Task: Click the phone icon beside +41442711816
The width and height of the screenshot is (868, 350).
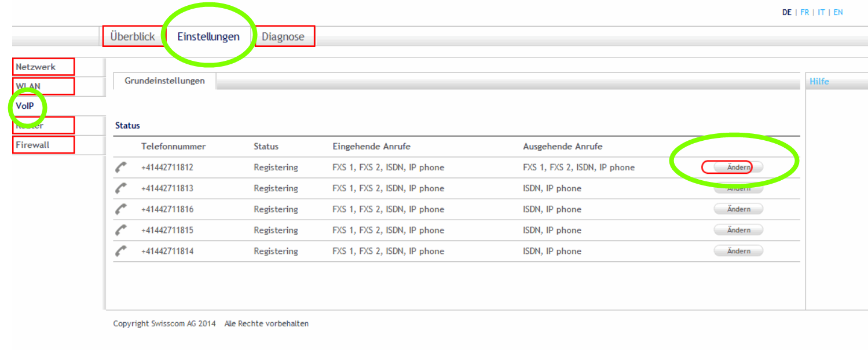Action: [120, 209]
